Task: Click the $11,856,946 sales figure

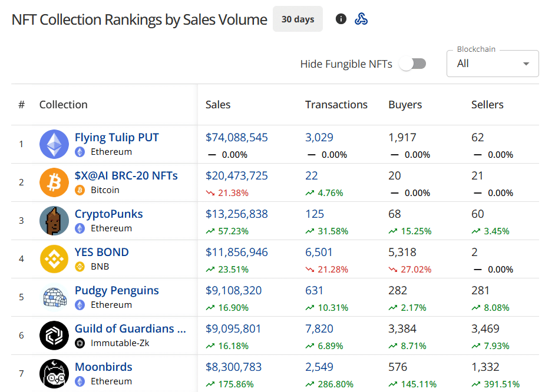Action: click(x=237, y=253)
